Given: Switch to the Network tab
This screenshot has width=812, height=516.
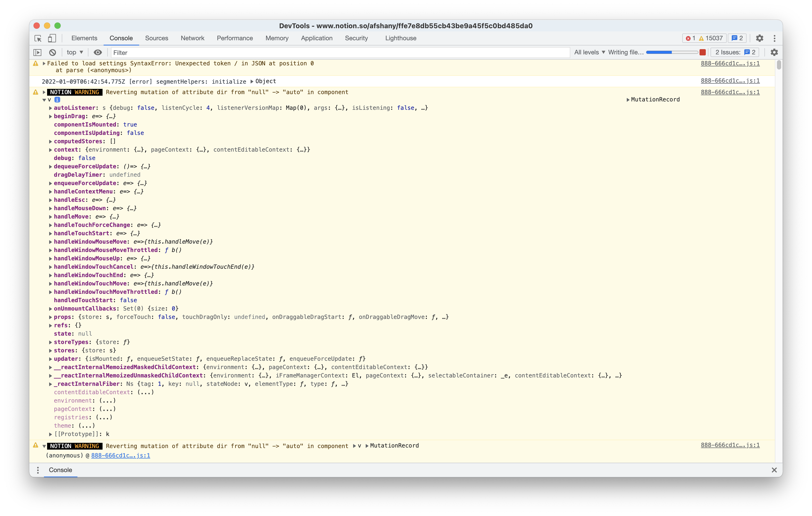Looking at the screenshot, I should [x=192, y=38].
